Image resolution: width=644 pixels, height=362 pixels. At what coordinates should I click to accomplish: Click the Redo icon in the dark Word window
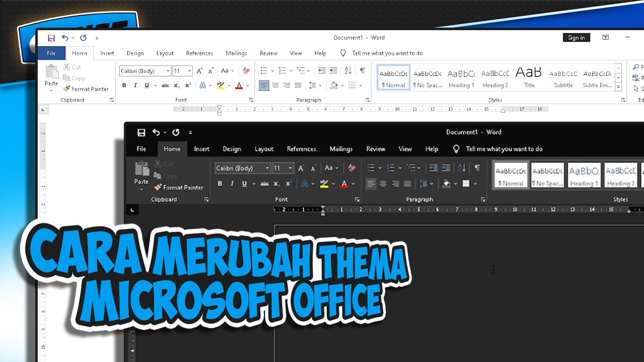point(176,132)
